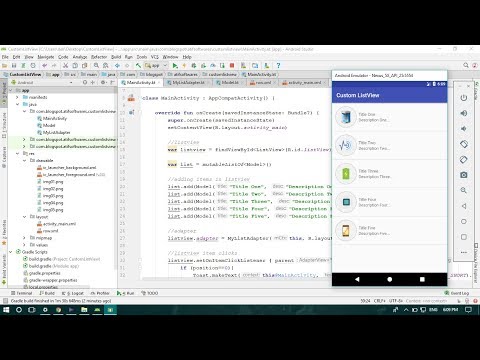Tap the Title One list item
This screenshot has width=480, height=360.
(x=389, y=117)
